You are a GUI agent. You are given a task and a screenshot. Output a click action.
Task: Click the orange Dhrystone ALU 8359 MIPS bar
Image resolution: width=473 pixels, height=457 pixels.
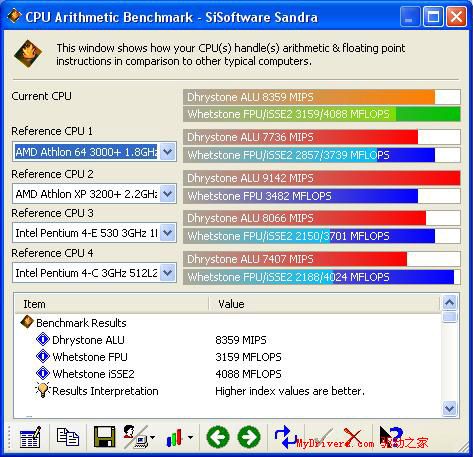(322, 97)
